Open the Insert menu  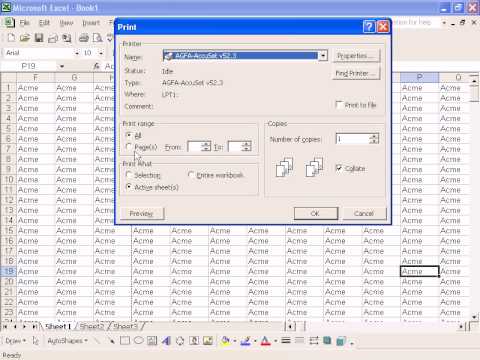coord(91,23)
